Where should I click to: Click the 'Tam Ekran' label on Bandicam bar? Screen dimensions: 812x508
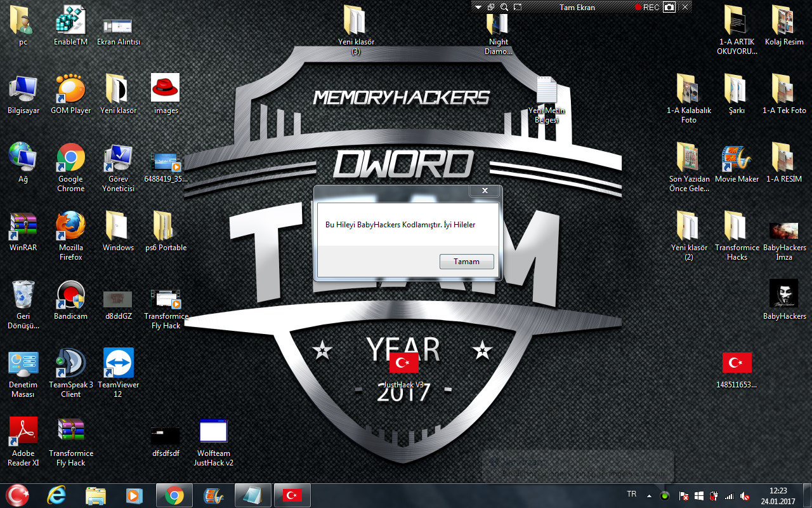pyautogui.click(x=577, y=8)
